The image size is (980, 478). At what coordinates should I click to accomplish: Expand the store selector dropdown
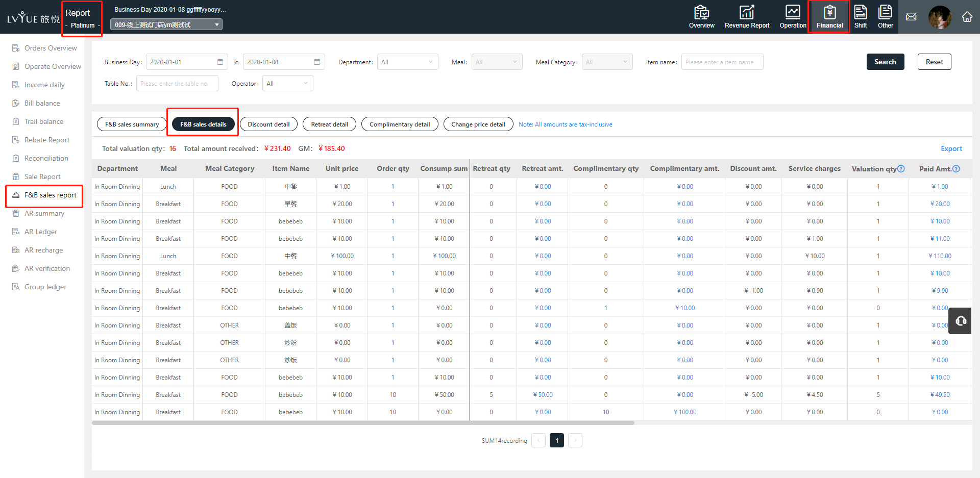(166, 24)
